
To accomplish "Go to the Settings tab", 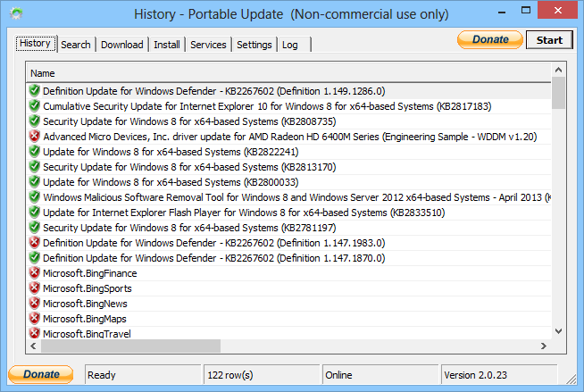I will pyautogui.click(x=254, y=45).
